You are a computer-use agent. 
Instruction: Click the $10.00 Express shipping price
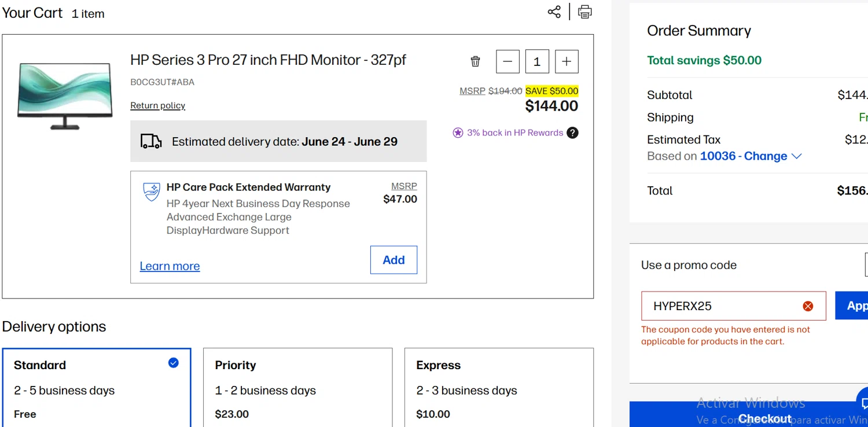point(433,414)
